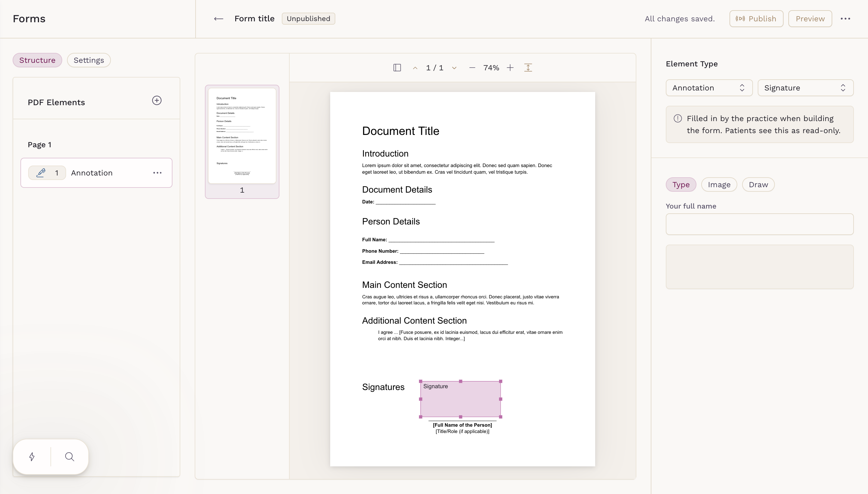Click the Unpublished status badge

tap(308, 19)
